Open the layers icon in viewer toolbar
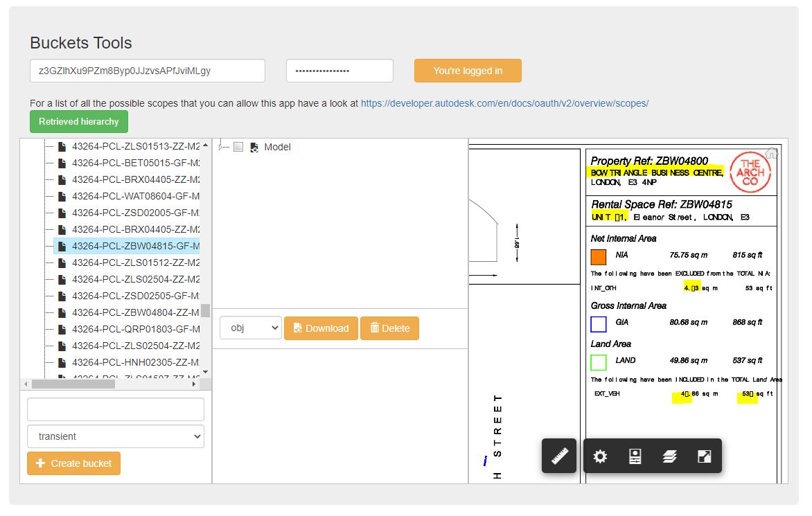The height and width of the screenshot is (516, 812). (669, 456)
